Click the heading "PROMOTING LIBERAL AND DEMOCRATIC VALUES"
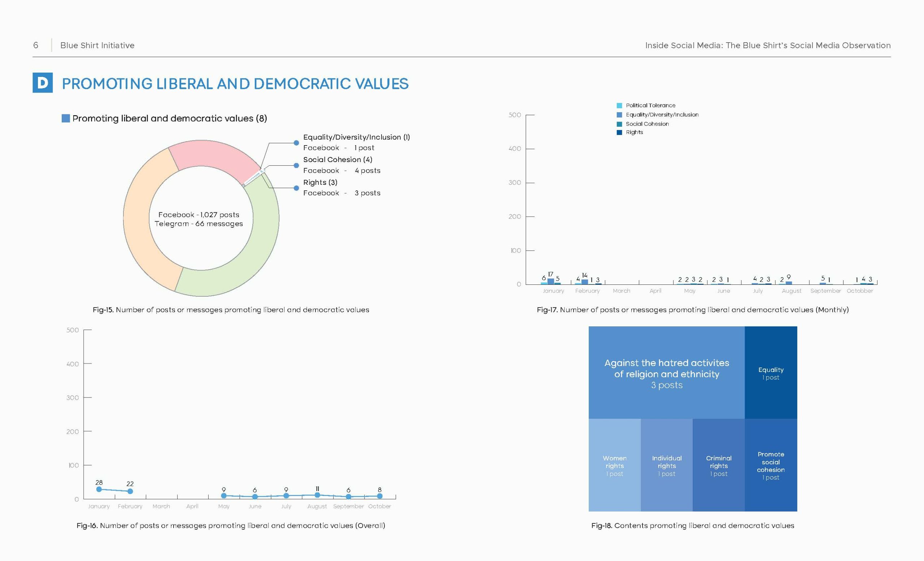 (235, 83)
